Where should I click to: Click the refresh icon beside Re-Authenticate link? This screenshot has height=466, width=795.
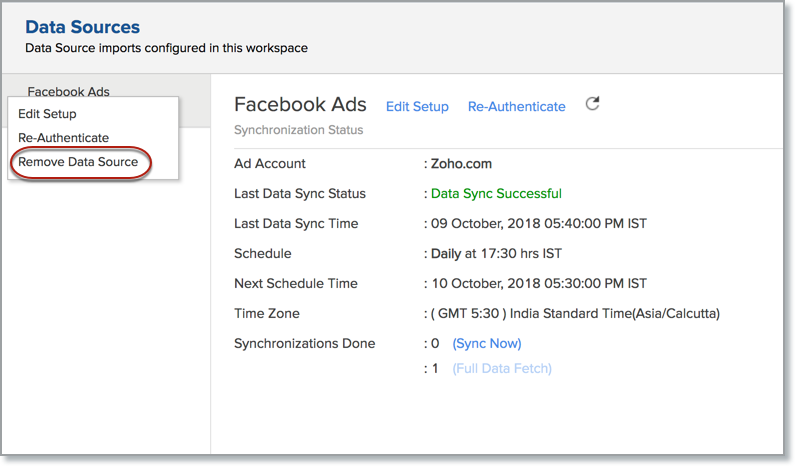click(592, 104)
